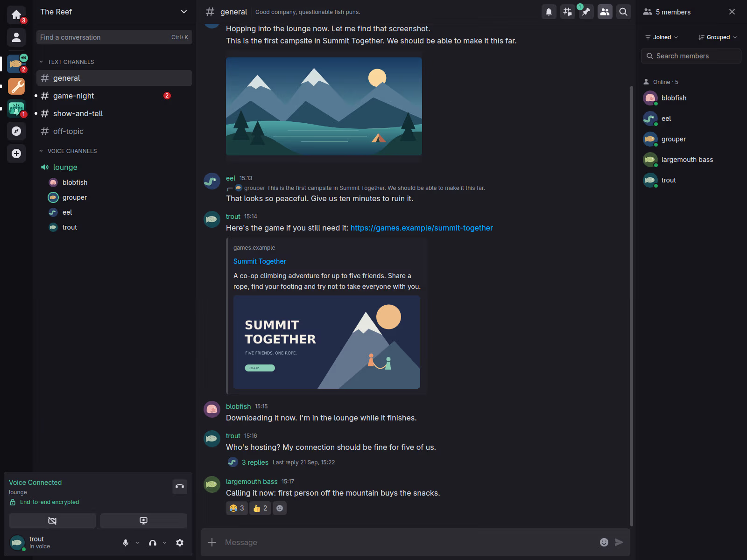747x560 pixels.
Task: Collapse the TEXT CHANNELS category
Action: click(67, 62)
